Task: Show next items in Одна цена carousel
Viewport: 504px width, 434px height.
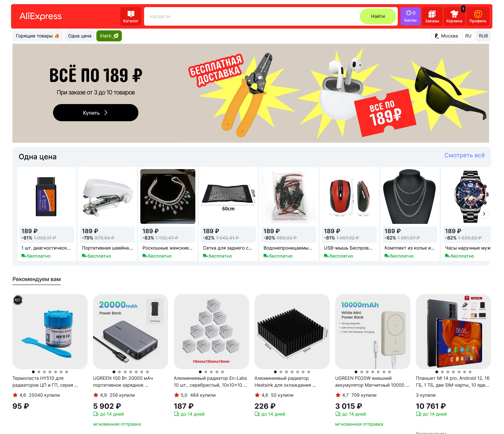Action: coord(484,214)
